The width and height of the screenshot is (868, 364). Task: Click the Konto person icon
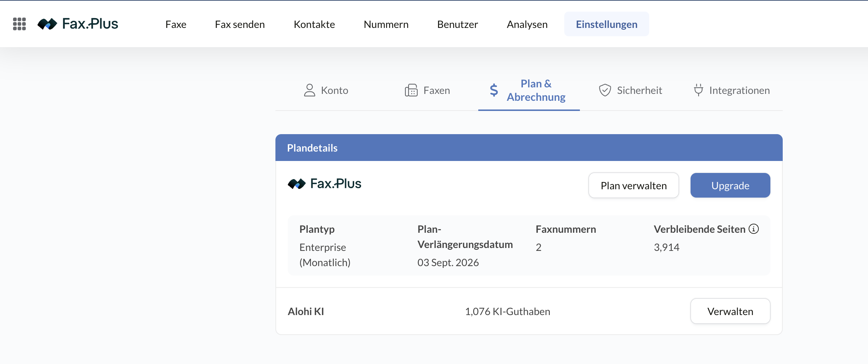[310, 90]
